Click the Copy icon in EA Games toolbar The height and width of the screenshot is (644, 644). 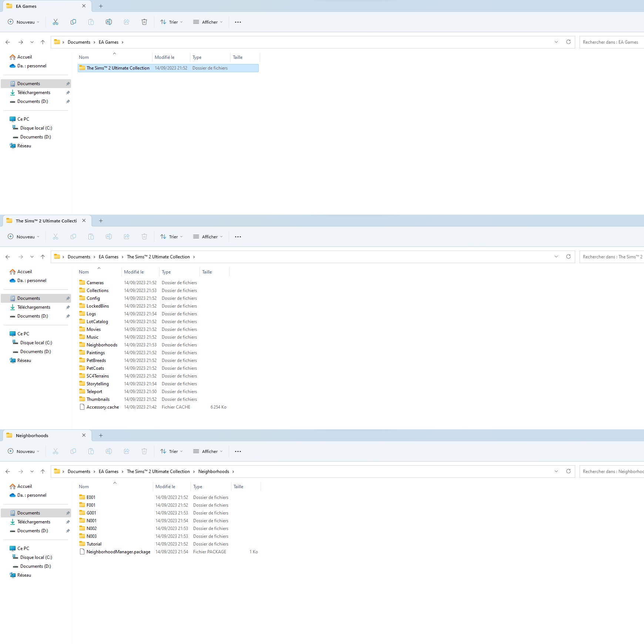(x=73, y=22)
